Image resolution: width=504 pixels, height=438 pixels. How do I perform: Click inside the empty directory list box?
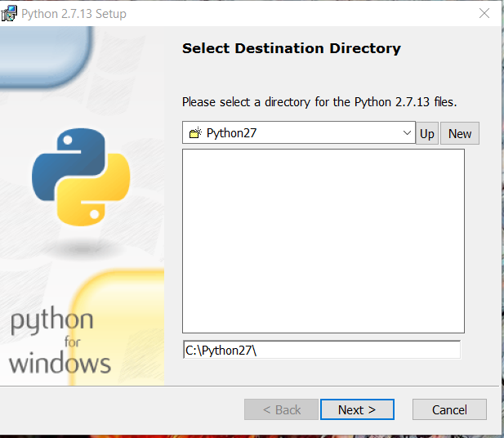pos(323,241)
